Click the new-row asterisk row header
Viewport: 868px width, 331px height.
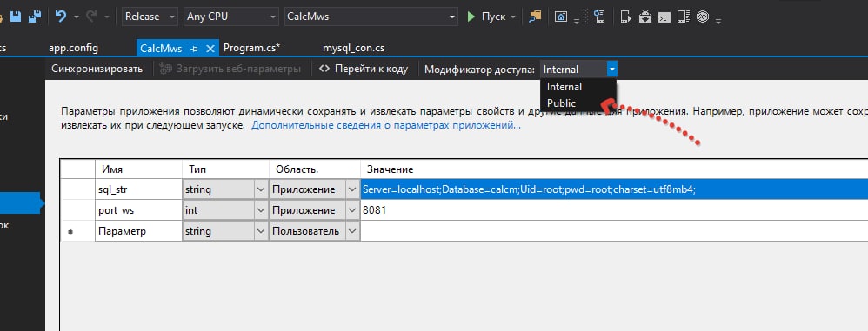(77, 231)
